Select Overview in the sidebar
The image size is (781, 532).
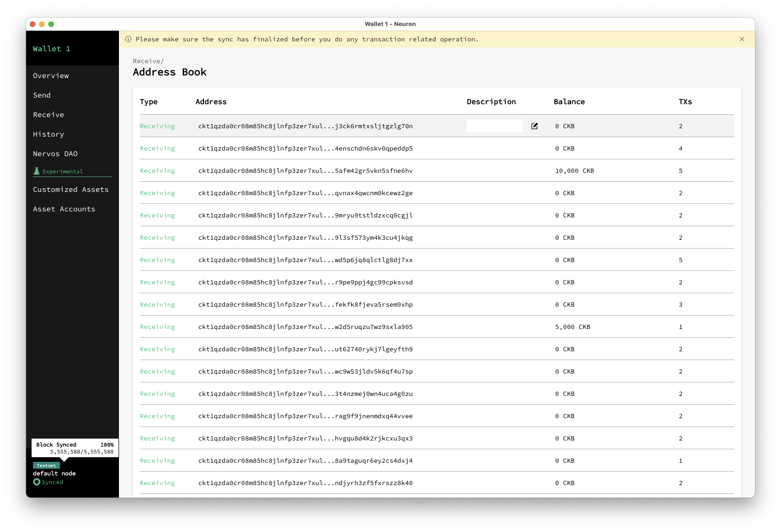point(51,75)
